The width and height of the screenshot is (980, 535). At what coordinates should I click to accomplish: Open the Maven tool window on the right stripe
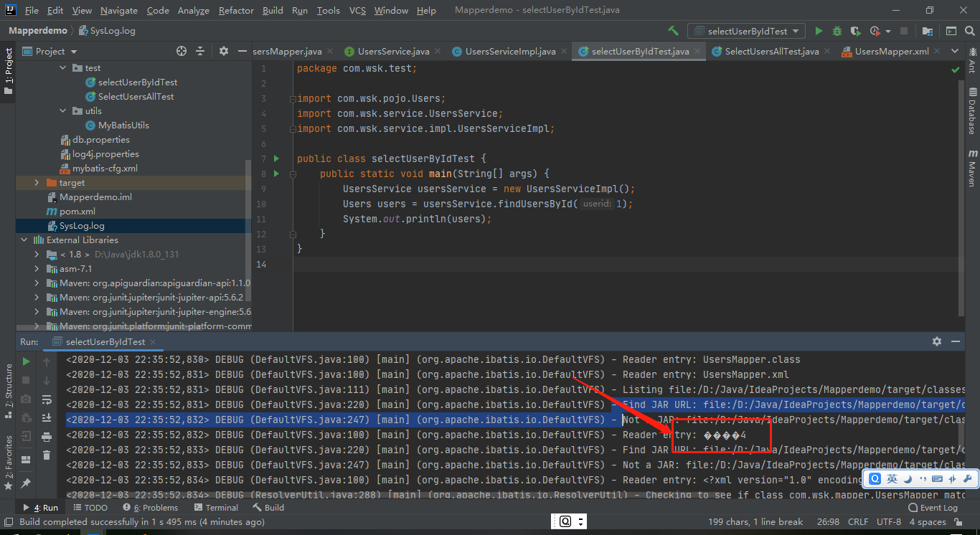[972, 167]
